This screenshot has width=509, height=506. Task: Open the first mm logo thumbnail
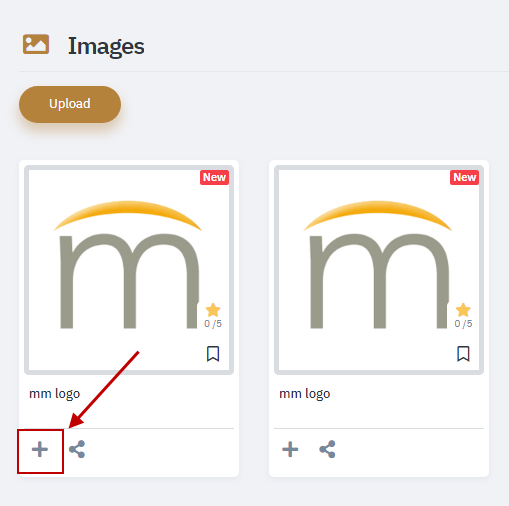pyautogui.click(x=129, y=270)
